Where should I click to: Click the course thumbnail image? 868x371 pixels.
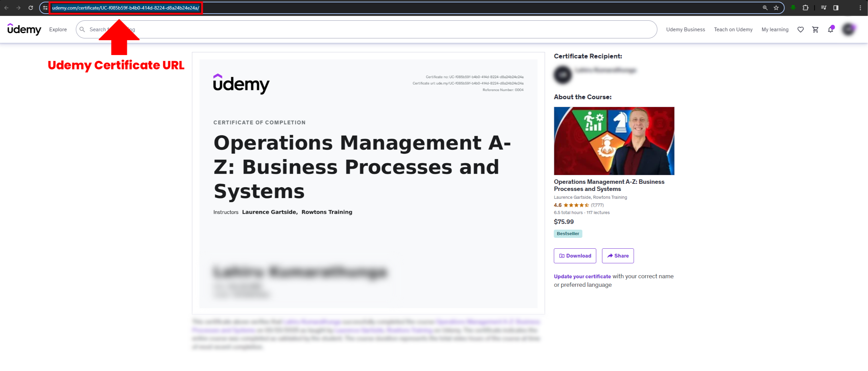click(x=614, y=141)
